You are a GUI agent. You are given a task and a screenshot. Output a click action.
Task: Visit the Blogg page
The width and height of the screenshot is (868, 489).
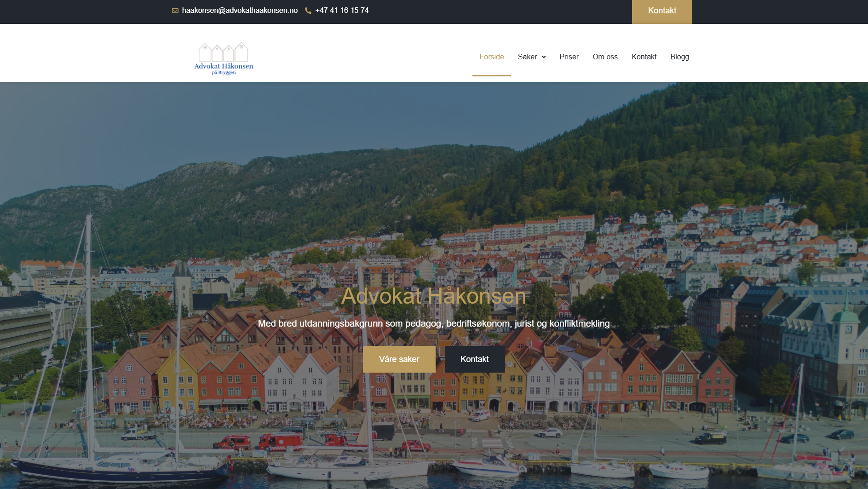[x=679, y=57]
